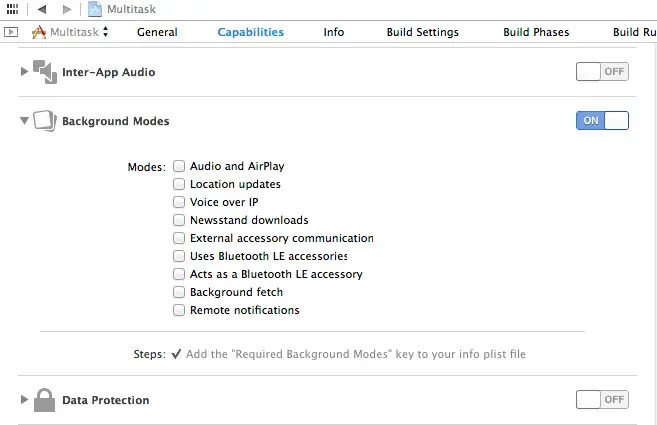Screen dimensions: 657x425
Task: Go back with the left arrow
Action: [x=42, y=9]
